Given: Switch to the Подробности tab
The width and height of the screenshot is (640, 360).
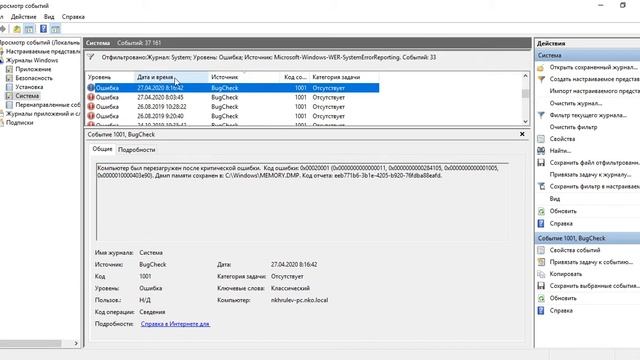Looking at the screenshot, I should (x=136, y=150).
